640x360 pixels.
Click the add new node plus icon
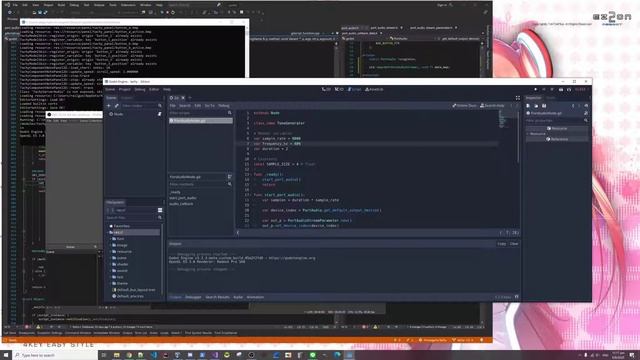[x=109, y=106]
